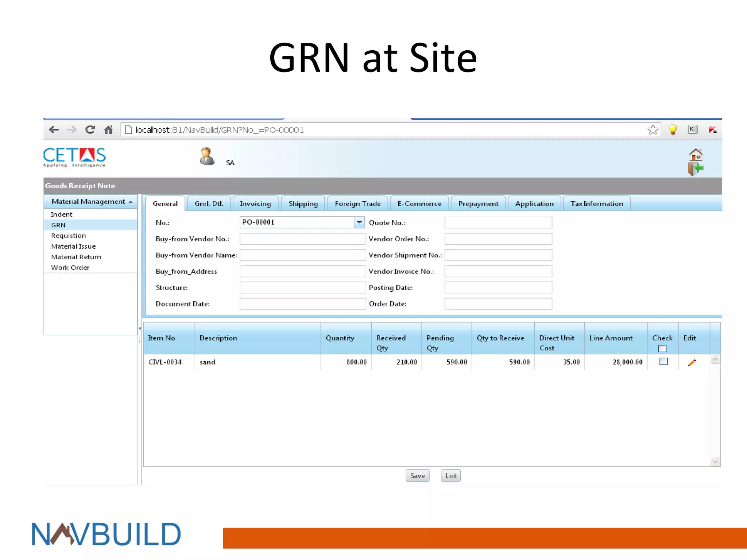Click the K extension icon
This screenshot has width=747, height=560.
pyautogui.click(x=692, y=129)
